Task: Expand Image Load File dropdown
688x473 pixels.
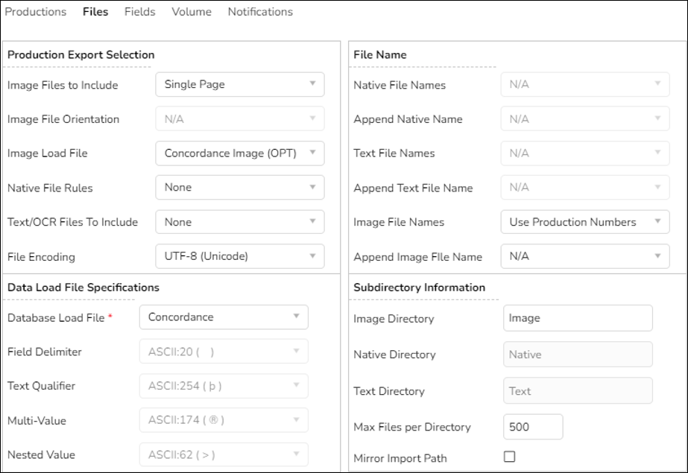Action: [x=240, y=153]
